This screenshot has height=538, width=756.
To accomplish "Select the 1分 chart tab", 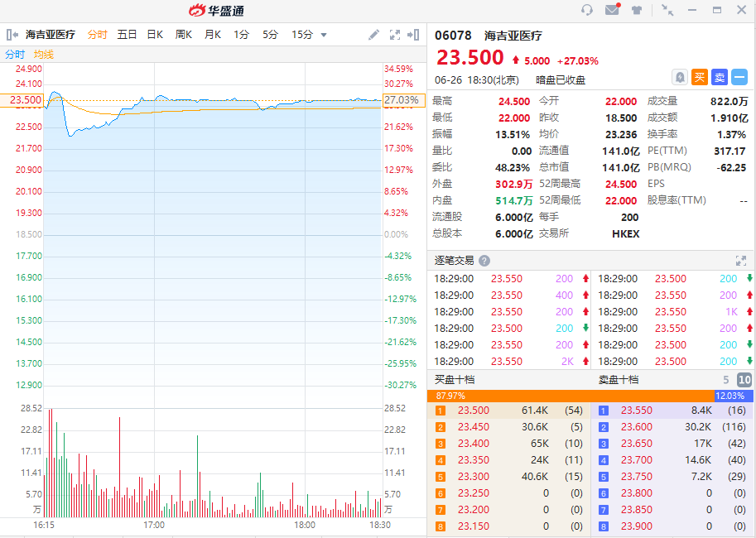I will [242, 35].
